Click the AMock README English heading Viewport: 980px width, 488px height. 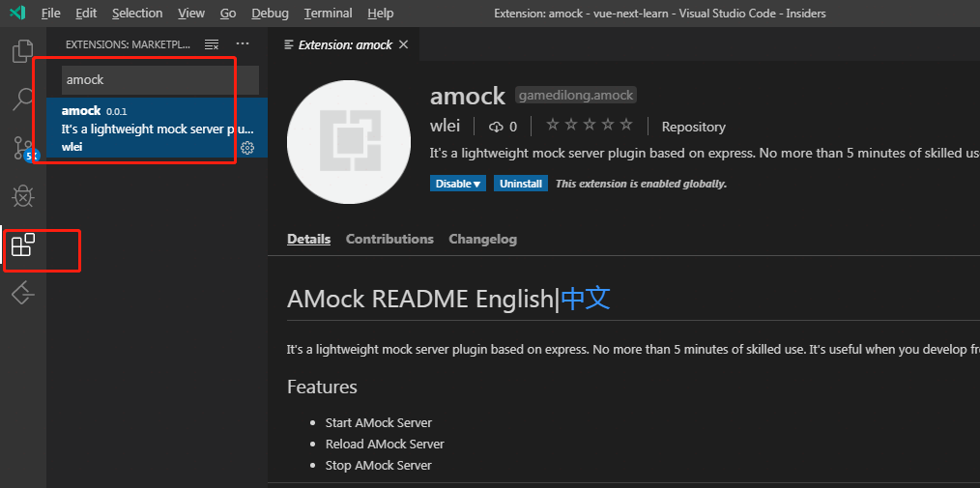pos(422,300)
